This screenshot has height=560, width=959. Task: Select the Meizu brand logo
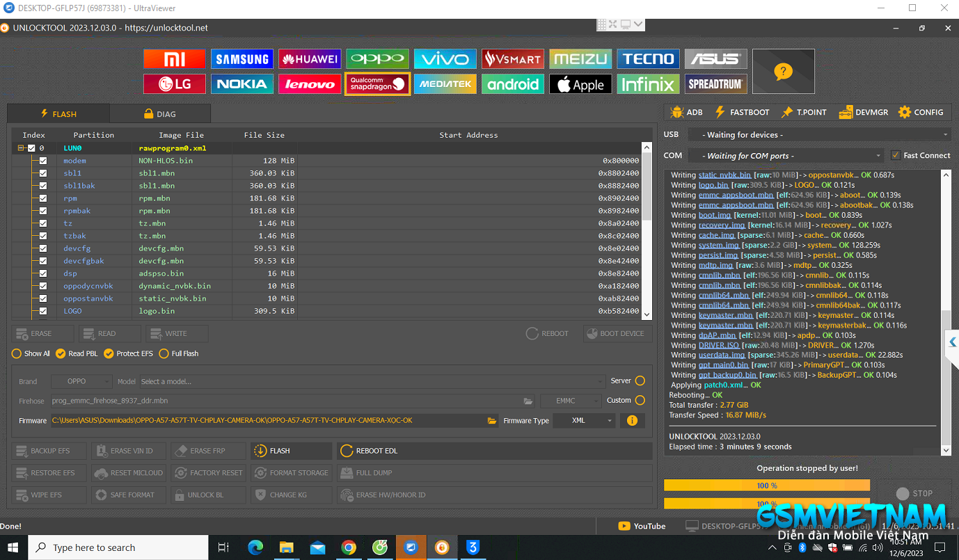[580, 59]
